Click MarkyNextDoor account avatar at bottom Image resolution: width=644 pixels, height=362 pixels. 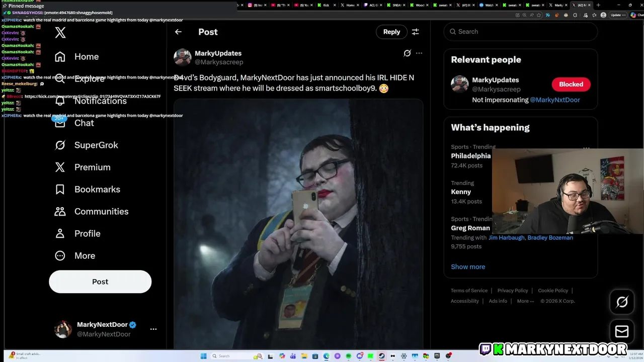(63, 329)
